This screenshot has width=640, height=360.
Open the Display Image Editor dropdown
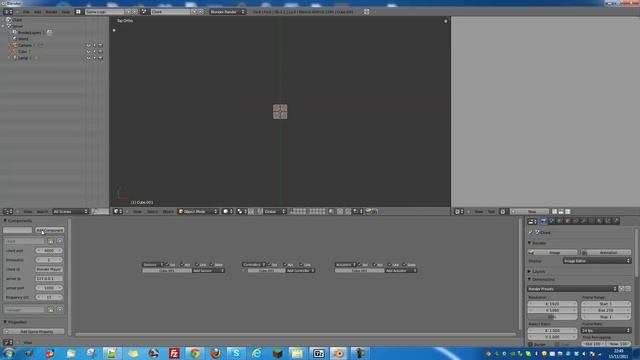coord(597,261)
